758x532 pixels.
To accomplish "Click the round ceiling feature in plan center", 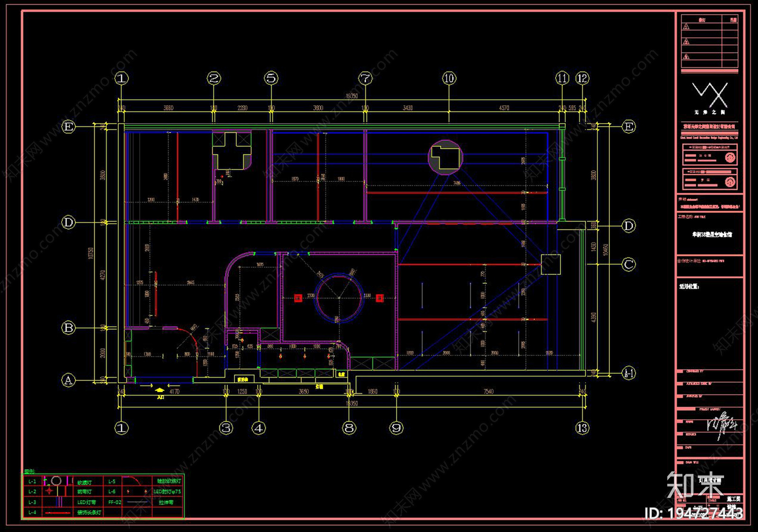I will 339,298.
